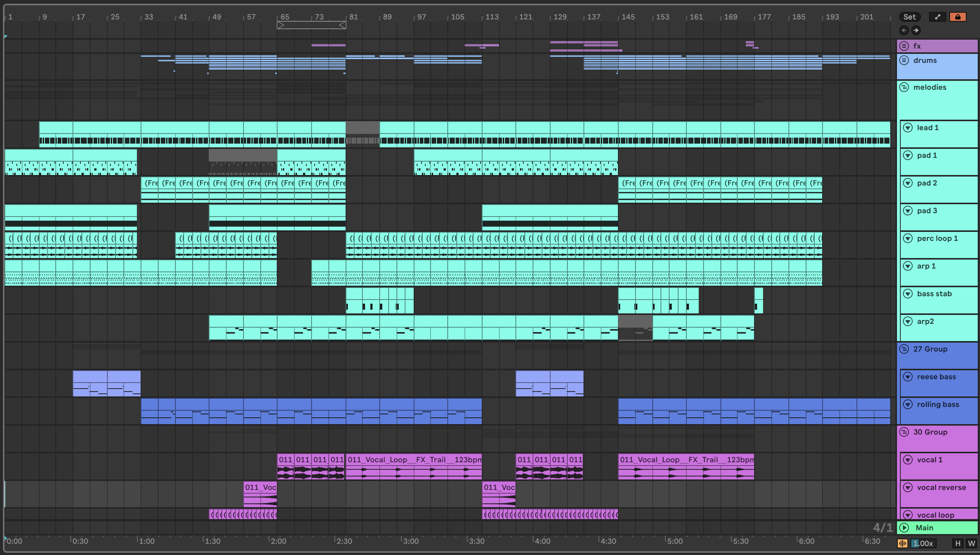Select the drums track name
The image size is (980, 555).
click(925, 60)
